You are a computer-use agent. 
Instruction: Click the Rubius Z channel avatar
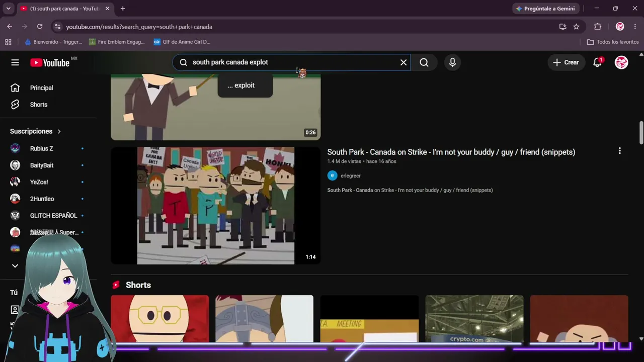pyautogui.click(x=15, y=148)
